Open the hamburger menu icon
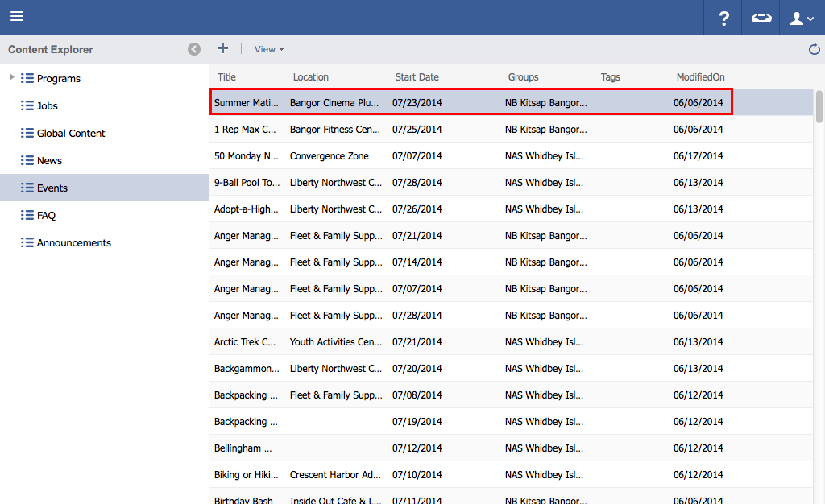 pos(17,17)
